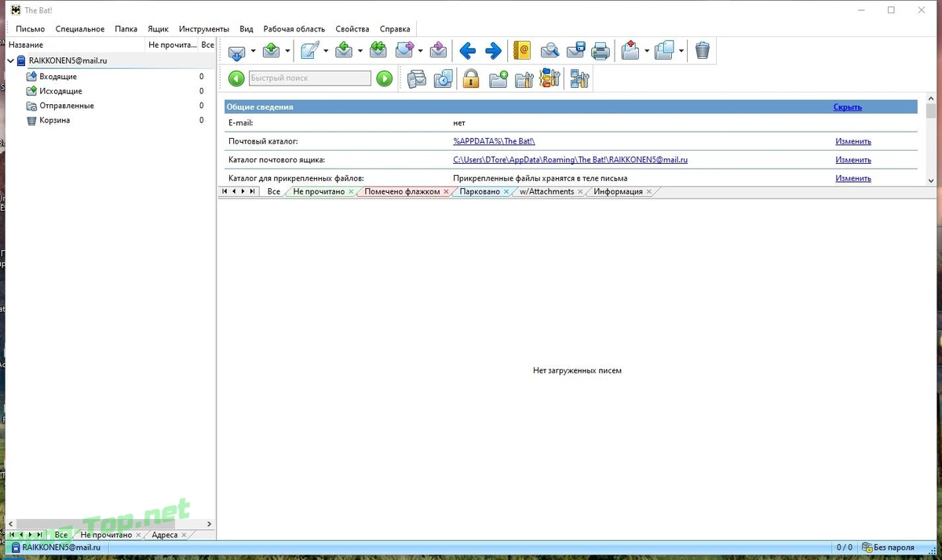Click the stacked mail sheets icon
942x560 pixels.
click(x=417, y=78)
